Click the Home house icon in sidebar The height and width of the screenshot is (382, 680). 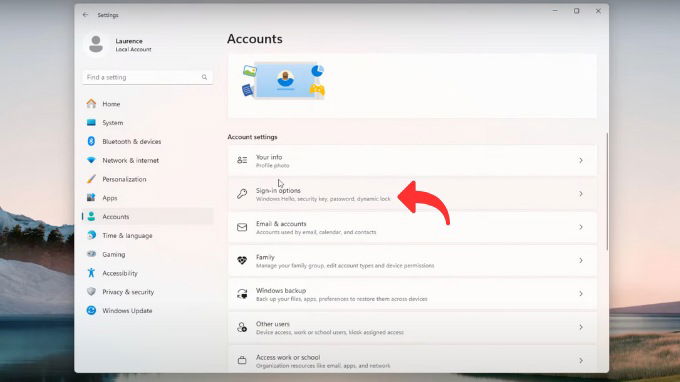tap(91, 104)
